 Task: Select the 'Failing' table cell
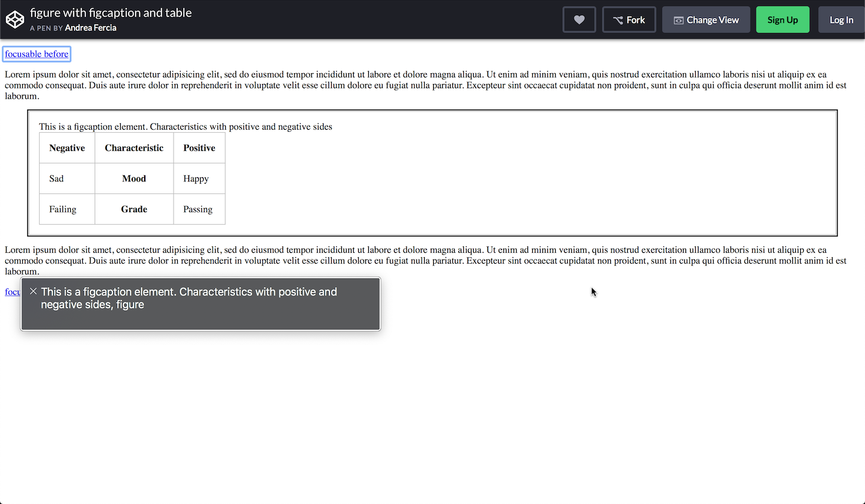67,209
